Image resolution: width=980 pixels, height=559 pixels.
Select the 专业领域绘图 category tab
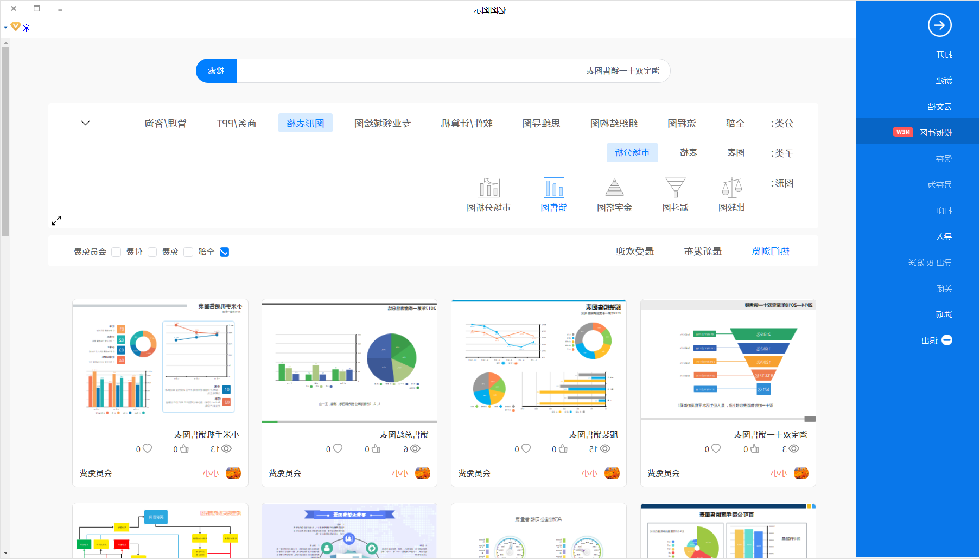[x=383, y=123]
